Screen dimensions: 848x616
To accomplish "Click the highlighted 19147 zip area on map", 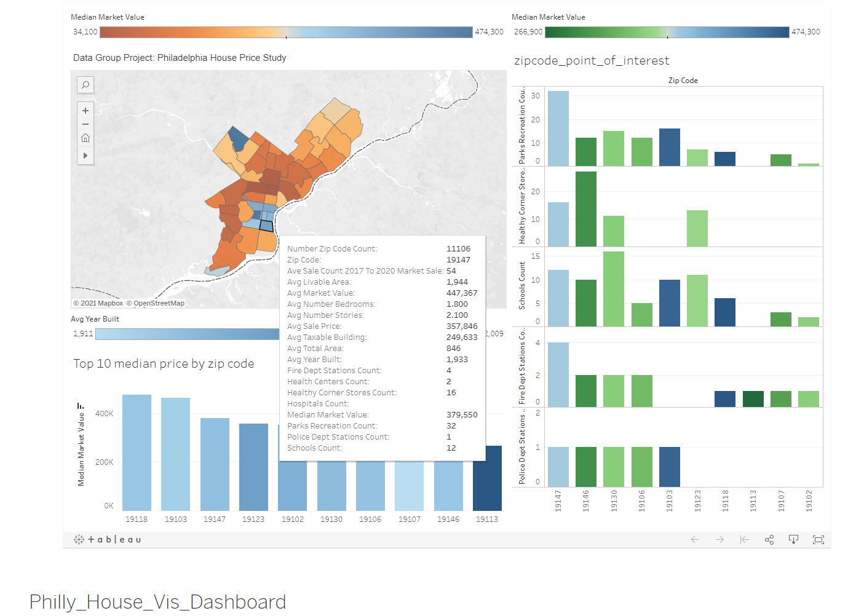I will (x=266, y=226).
